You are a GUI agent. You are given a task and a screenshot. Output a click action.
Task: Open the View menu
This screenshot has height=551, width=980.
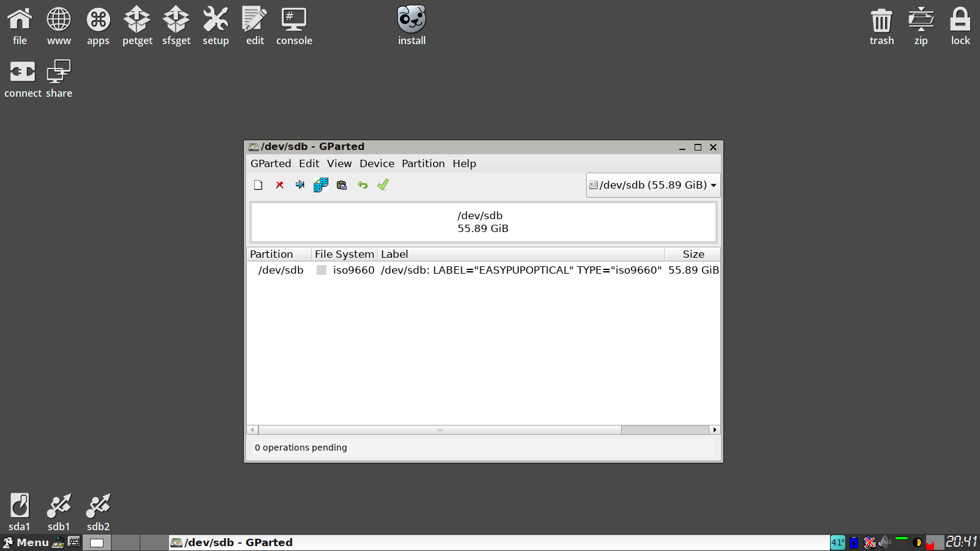[x=339, y=163]
